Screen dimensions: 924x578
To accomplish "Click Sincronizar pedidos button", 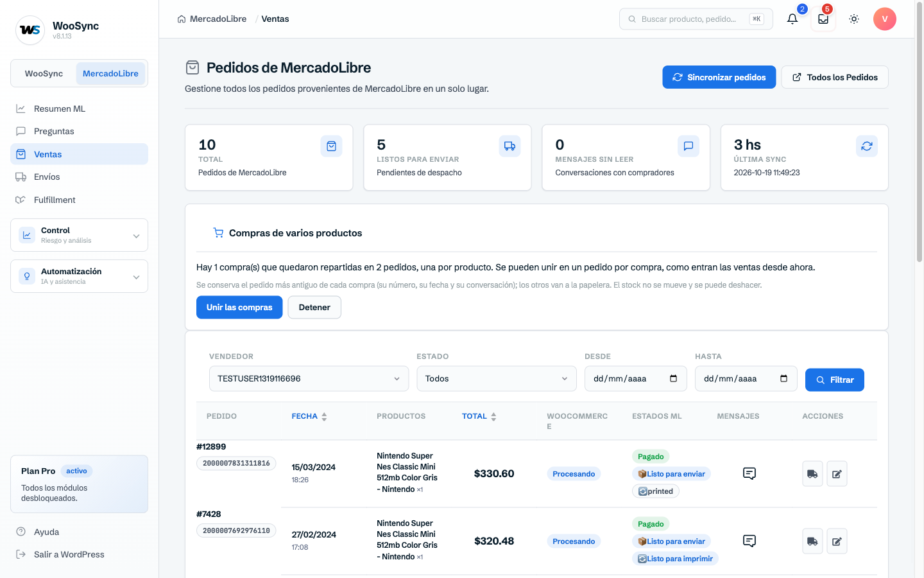I will [719, 77].
